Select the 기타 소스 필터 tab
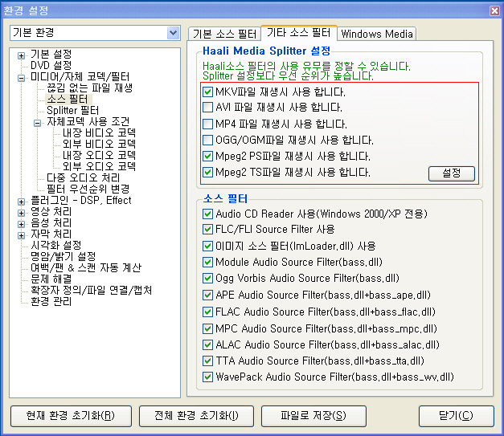The width and height of the screenshot is (504, 436). (x=299, y=33)
